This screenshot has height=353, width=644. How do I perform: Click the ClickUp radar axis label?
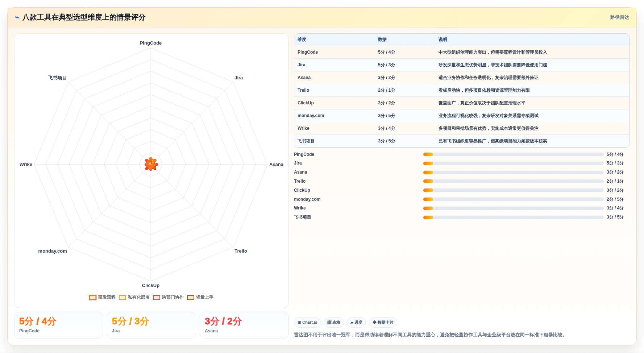tap(151, 286)
